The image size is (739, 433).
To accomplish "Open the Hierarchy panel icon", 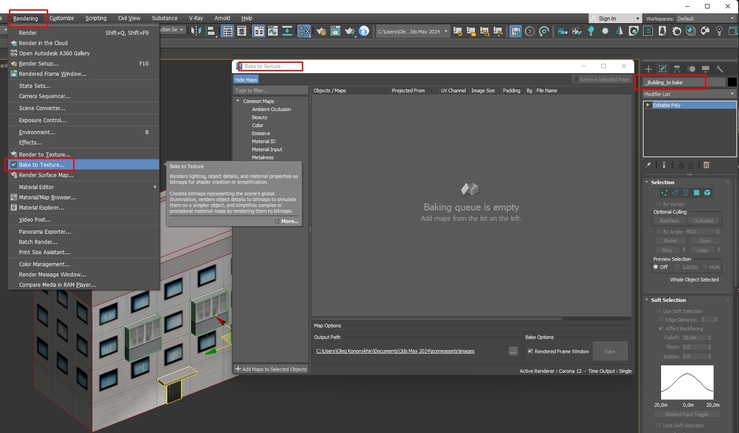I will [x=677, y=69].
